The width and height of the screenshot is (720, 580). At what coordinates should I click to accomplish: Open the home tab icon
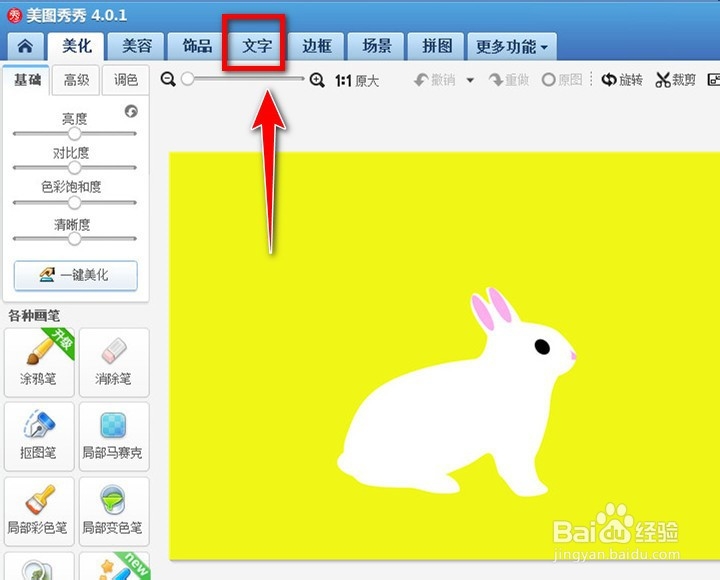[25, 46]
